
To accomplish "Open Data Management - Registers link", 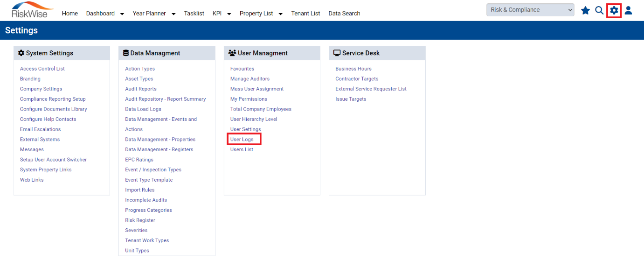I will point(159,149).
